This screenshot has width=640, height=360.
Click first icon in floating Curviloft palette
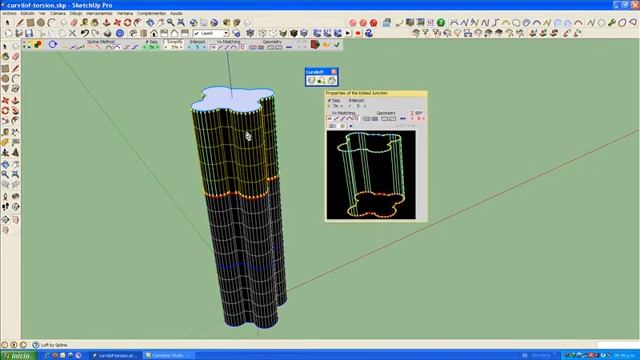[311, 81]
